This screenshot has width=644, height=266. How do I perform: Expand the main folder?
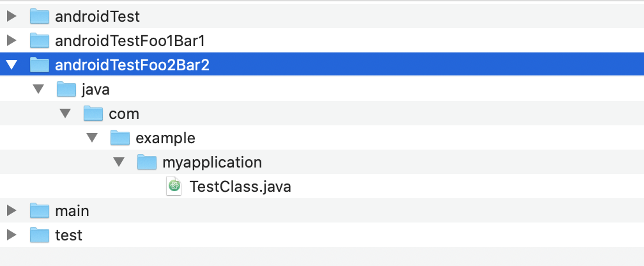11,210
